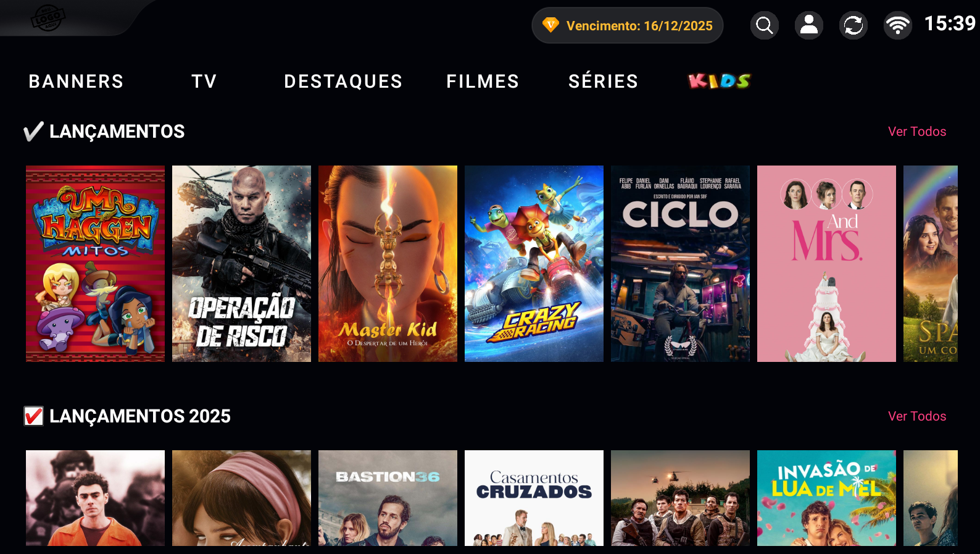The image size is (980, 554).
Task: Click the Vencimento 16/12/2025 badge
Action: tap(628, 25)
